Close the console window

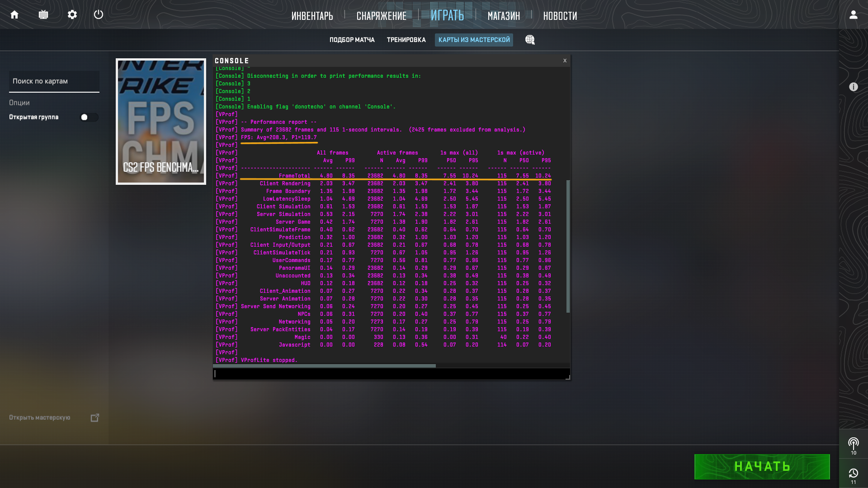click(x=565, y=61)
